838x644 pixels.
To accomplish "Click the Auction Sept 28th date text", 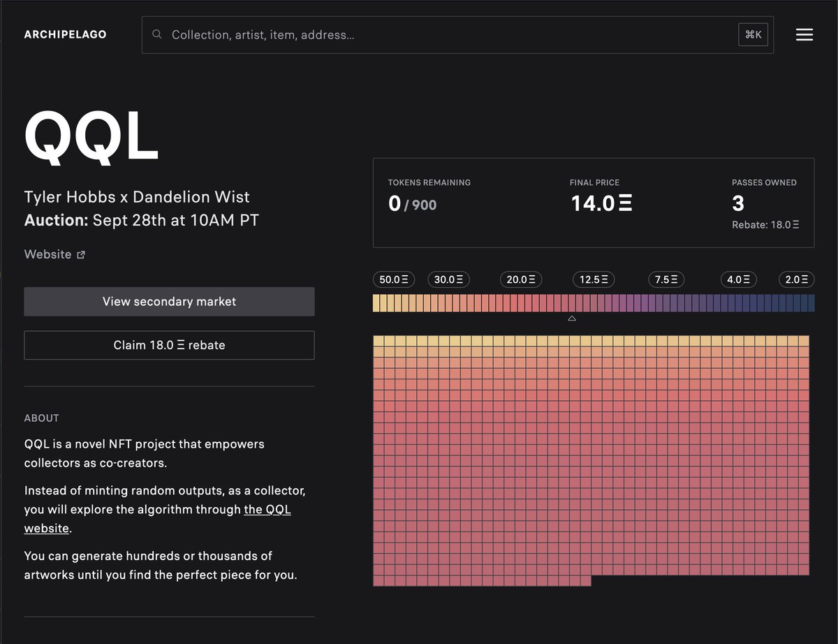I will pos(142,221).
